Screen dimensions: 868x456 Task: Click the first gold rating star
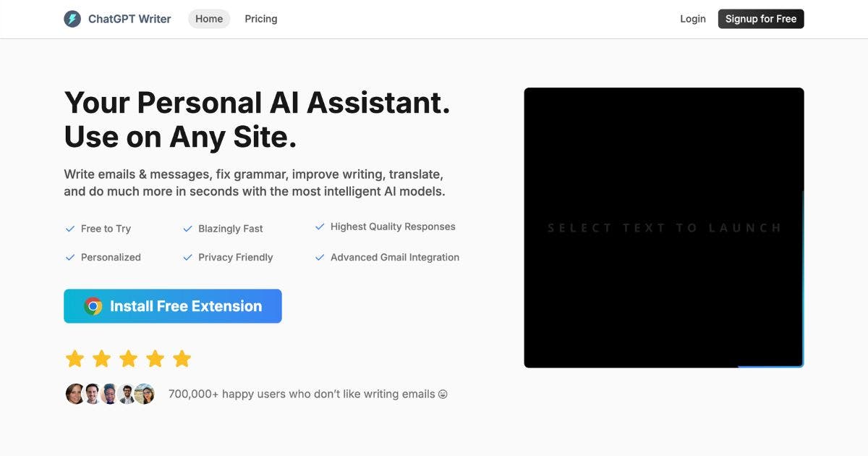pos(75,358)
